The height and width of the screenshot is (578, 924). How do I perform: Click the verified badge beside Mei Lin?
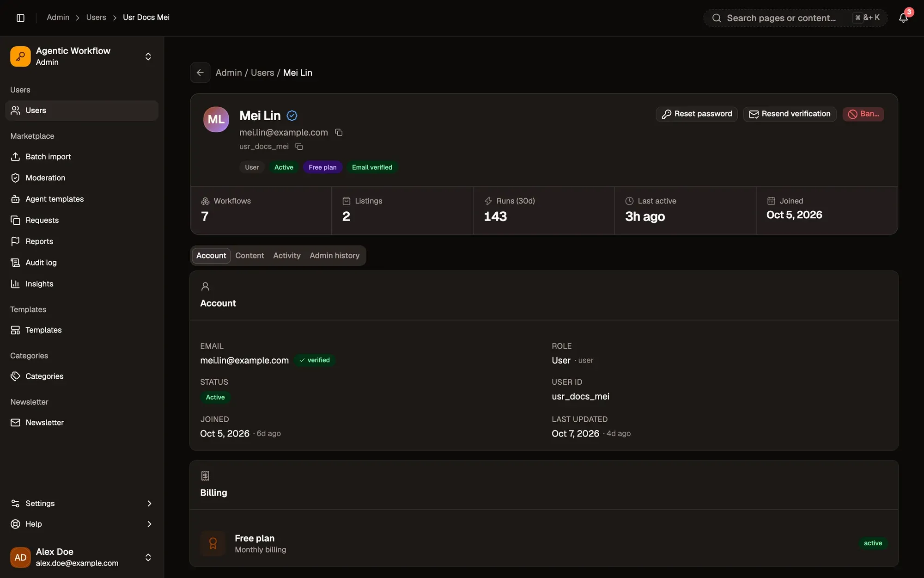292,116
